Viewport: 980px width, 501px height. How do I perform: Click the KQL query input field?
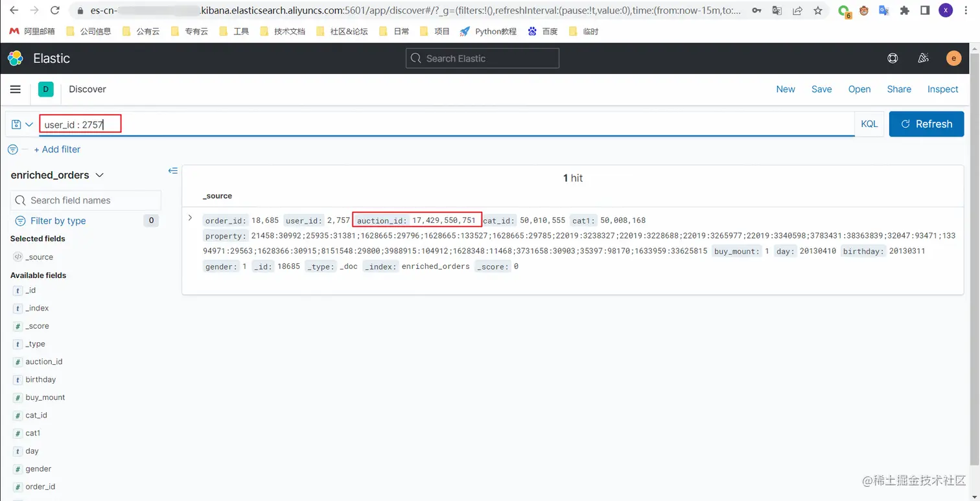[x=446, y=124]
